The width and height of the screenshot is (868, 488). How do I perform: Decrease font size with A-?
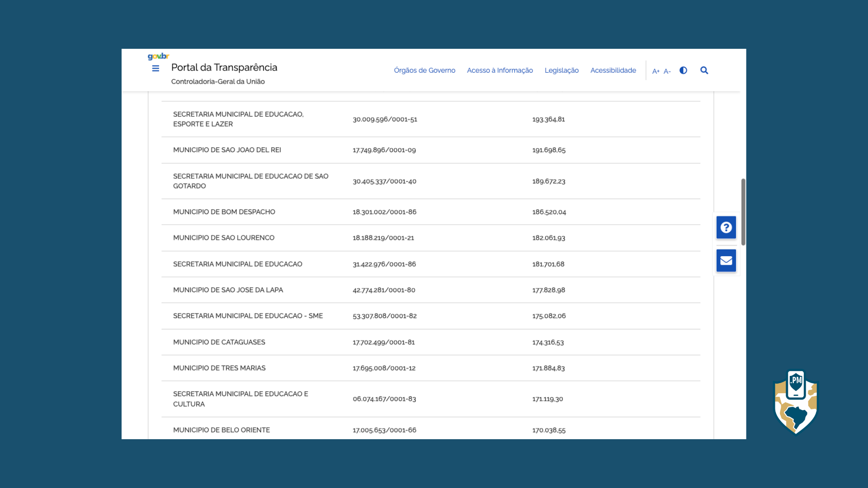(667, 71)
